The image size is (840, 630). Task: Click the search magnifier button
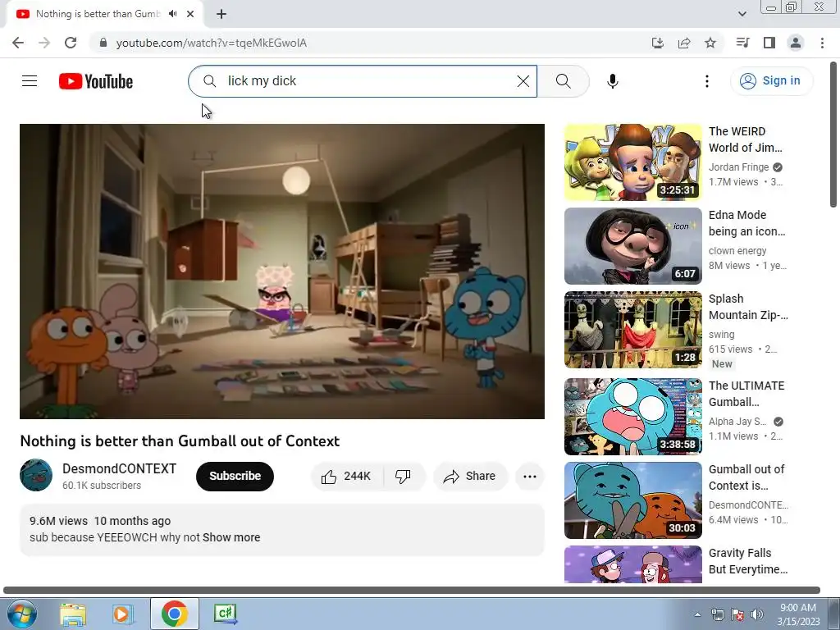pos(563,81)
